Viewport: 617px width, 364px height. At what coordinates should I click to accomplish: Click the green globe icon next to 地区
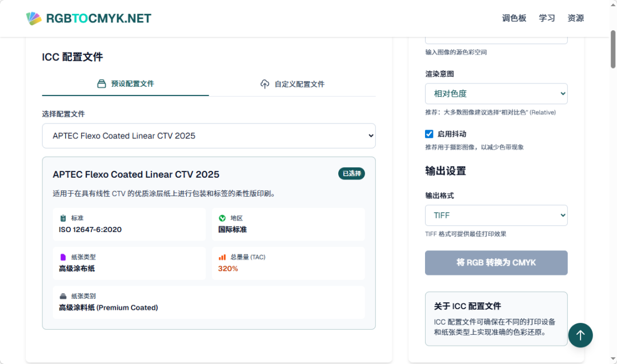[x=223, y=217]
